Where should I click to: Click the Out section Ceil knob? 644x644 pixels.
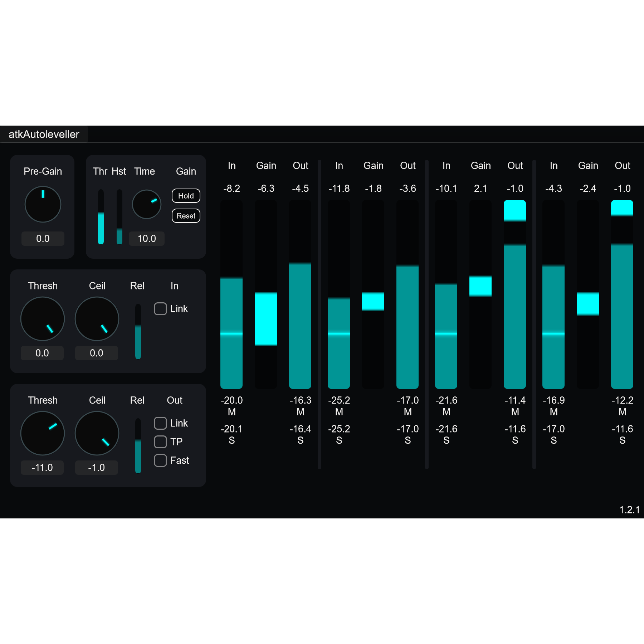pos(97,433)
